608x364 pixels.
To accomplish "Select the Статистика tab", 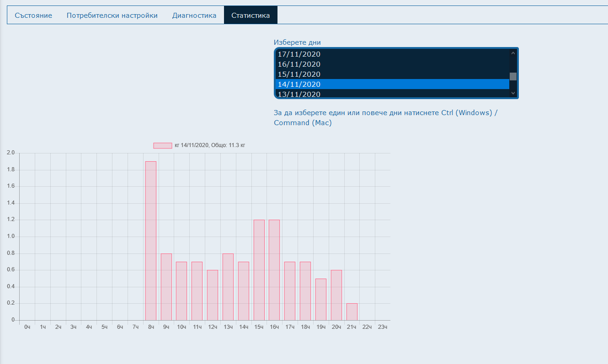I will point(251,15).
